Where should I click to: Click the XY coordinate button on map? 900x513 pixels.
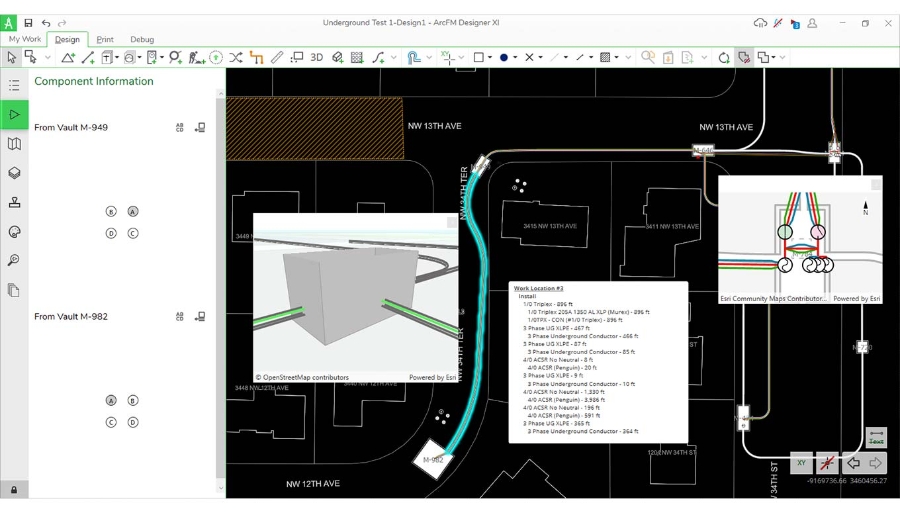click(801, 463)
